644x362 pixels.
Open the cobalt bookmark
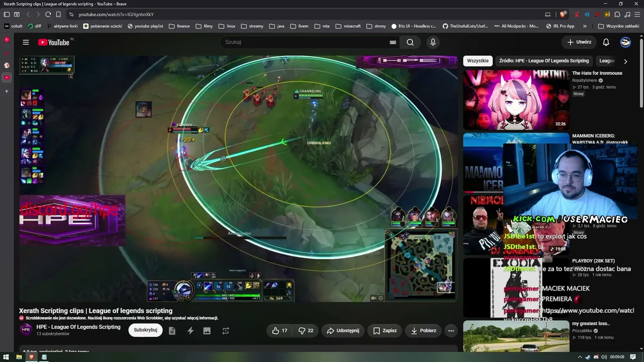pos(13,26)
